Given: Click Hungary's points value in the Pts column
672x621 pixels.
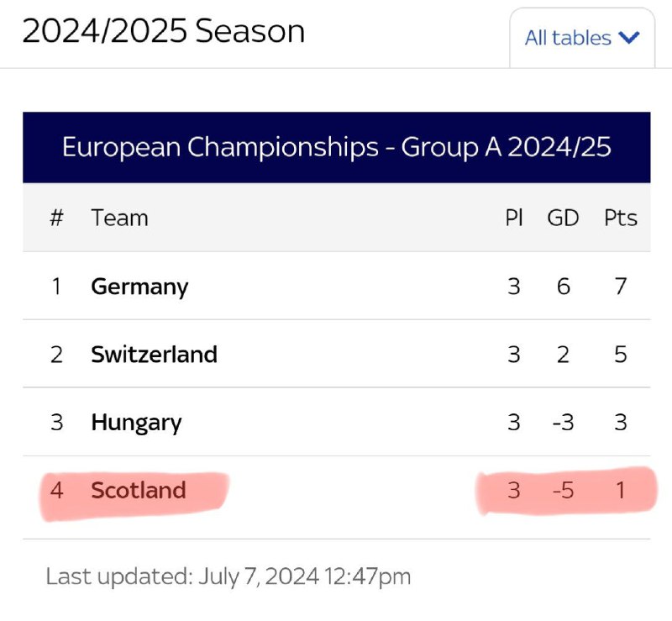Looking at the screenshot, I should tap(621, 423).
